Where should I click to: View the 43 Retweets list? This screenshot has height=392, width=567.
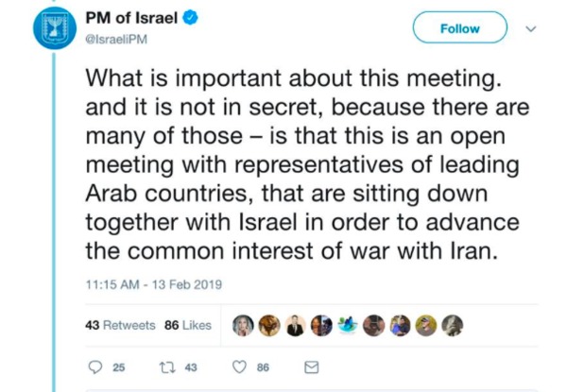coord(120,325)
